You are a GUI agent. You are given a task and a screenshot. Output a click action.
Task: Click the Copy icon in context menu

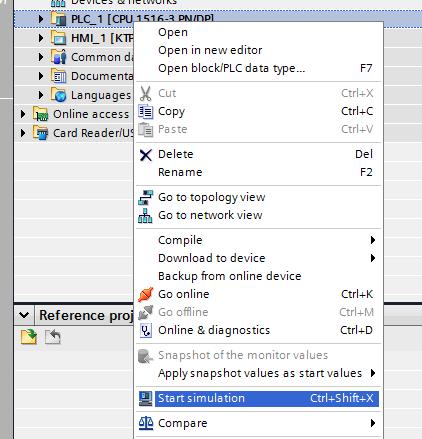tap(146, 111)
